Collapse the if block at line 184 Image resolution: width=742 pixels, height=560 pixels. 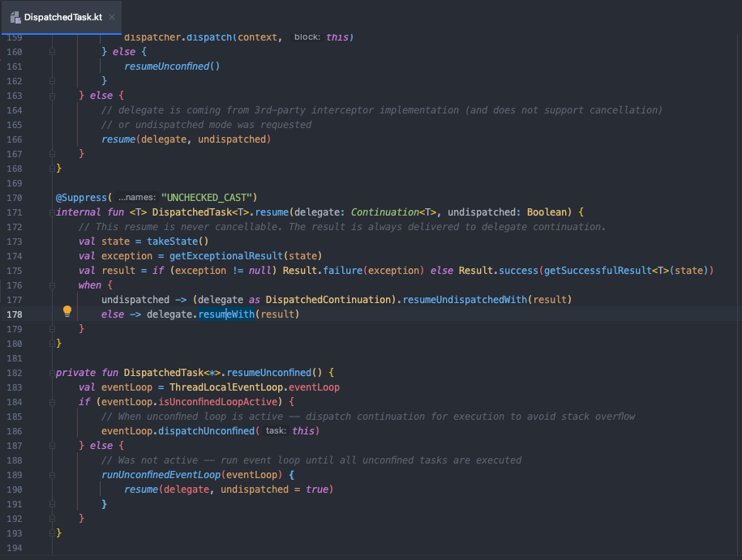point(52,402)
